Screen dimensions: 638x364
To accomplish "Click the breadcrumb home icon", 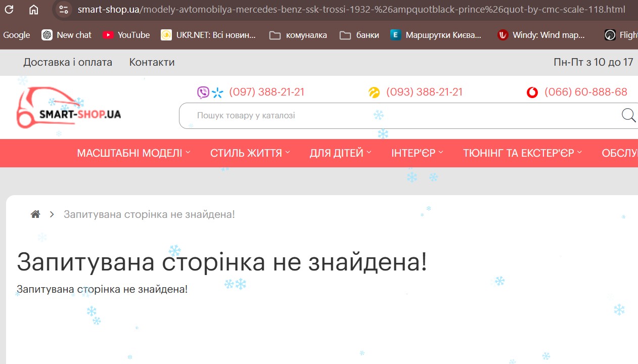I will [x=35, y=214].
